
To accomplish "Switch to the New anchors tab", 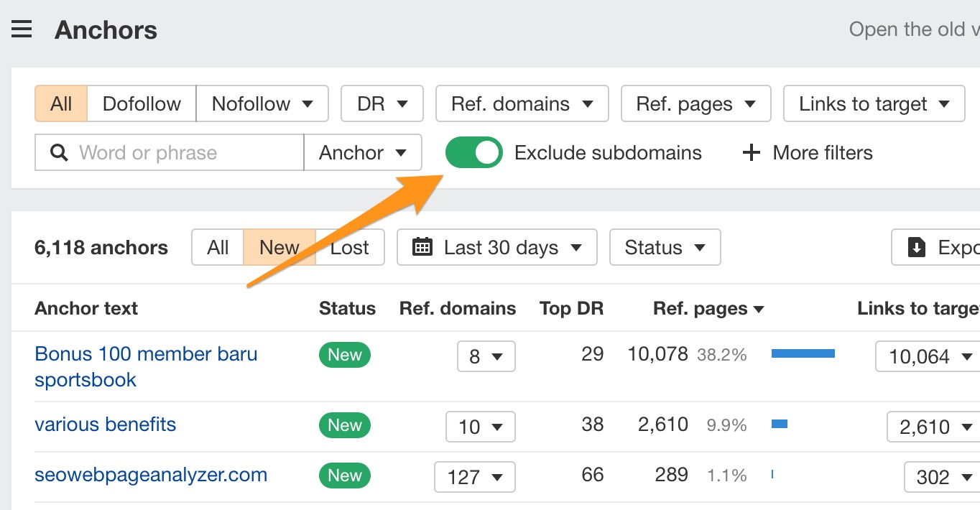I will point(279,248).
